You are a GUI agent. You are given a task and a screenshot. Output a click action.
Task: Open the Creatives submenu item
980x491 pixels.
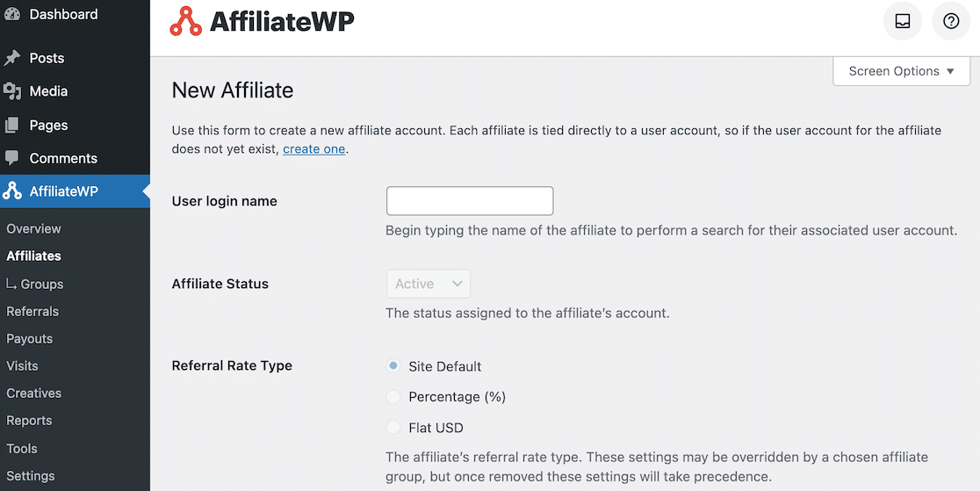pyautogui.click(x=33, y=394)
